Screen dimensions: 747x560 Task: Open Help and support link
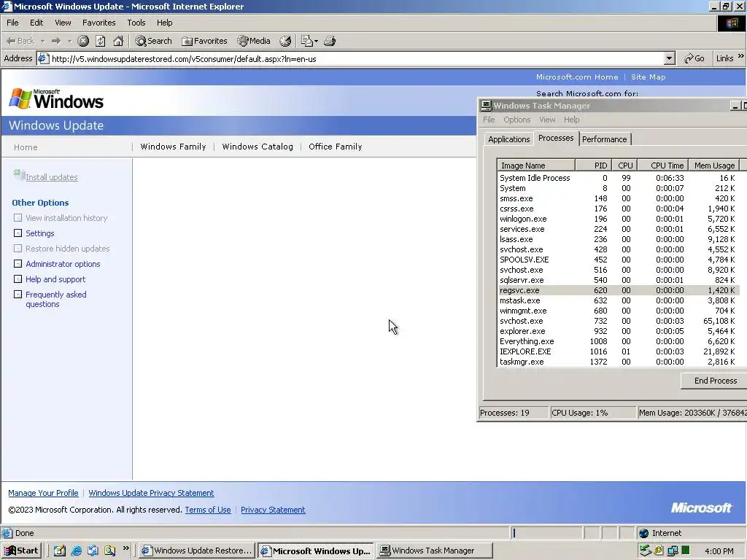[x=55, y=279]
